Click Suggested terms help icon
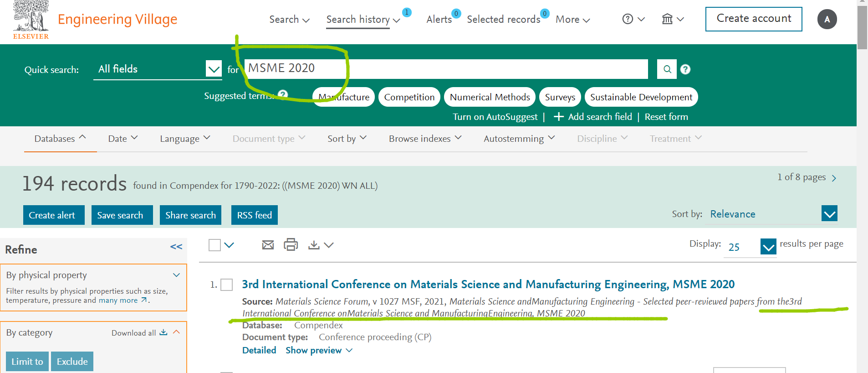 pyautogui.click(x=283, y=95)
